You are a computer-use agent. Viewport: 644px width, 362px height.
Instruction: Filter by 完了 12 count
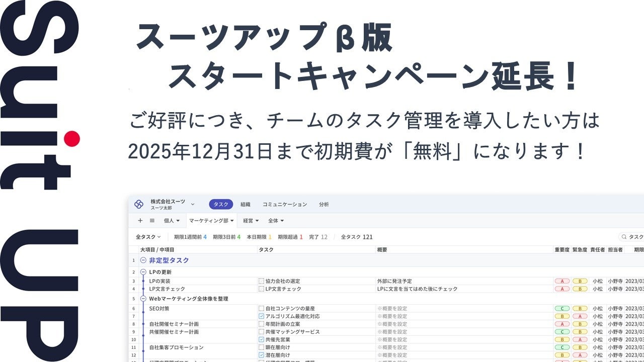coord(318,237)
